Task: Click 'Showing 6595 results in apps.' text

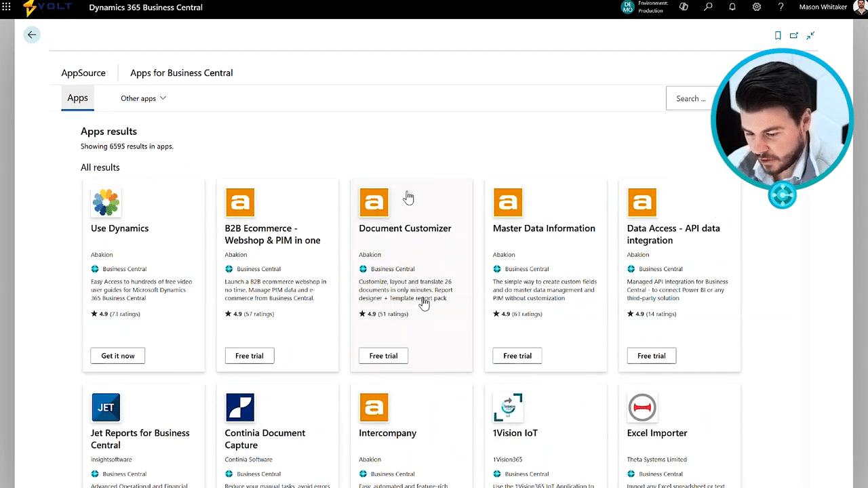Action: [127, 146]
